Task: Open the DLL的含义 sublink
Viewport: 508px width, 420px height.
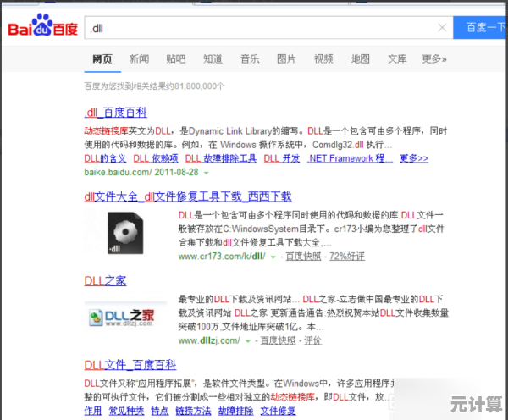Action: 105,158
